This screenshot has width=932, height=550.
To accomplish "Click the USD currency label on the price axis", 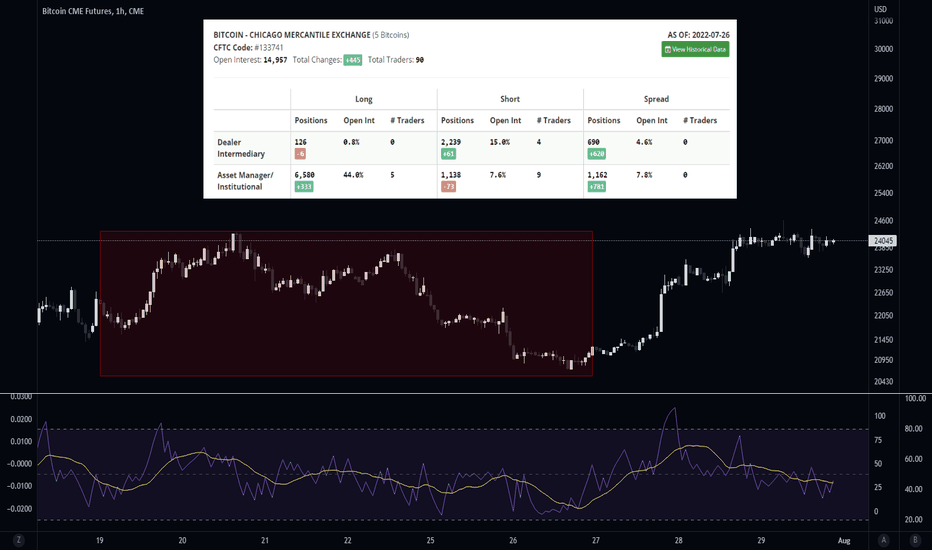I will pyautogui.click(x=880, y=9).
